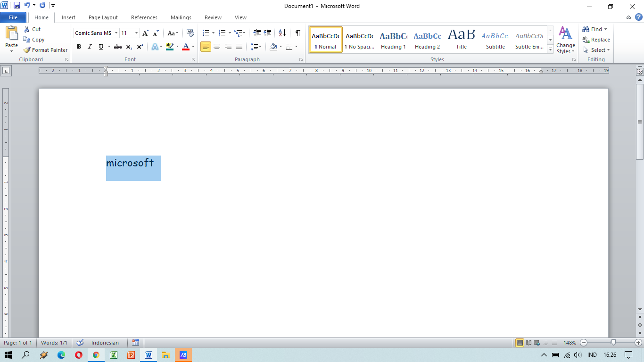This screenshot has width=644, height=362.
Task: Click Decrease Indent icon
Action: 257,33
